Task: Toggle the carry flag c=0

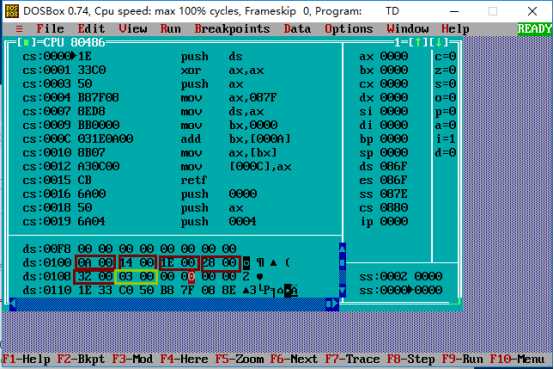Action: (445, 57)
